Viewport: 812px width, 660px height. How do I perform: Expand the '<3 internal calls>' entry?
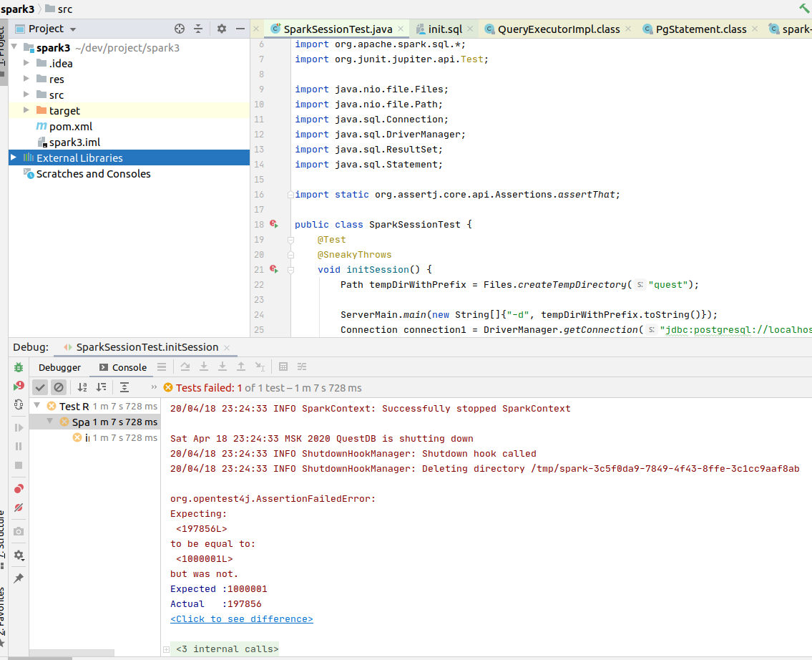[166, 649]
